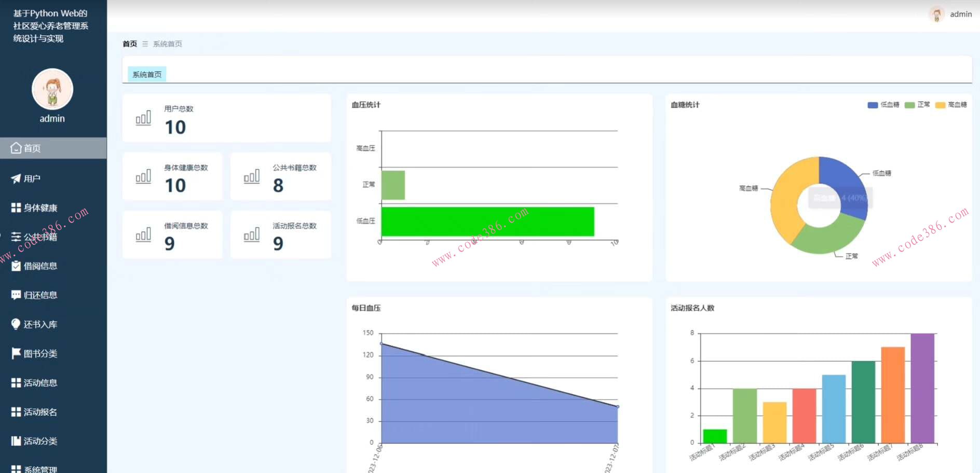Open the 活动分类 sidebar link
This screenshot has width=980, height=473.
[40, 441]
